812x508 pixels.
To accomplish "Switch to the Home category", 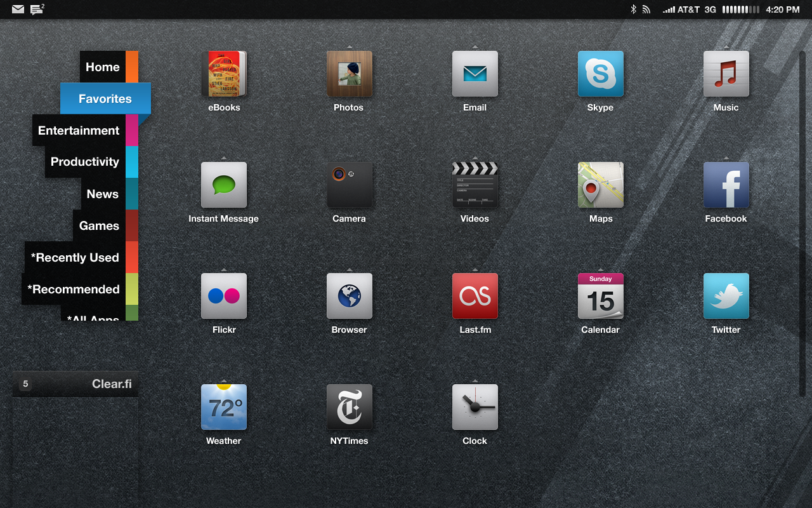I will point(109,67).
